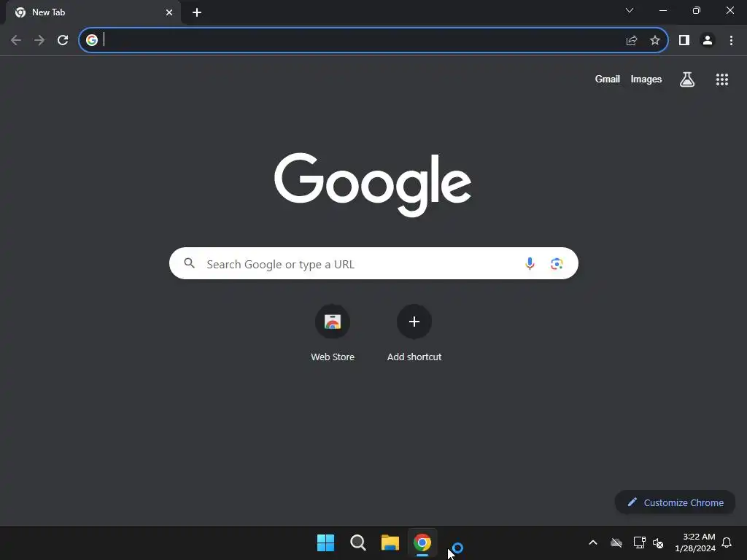The image size is (747, 560).
Task: Minimize the Chrome window
Action: [x=662, y=10]
